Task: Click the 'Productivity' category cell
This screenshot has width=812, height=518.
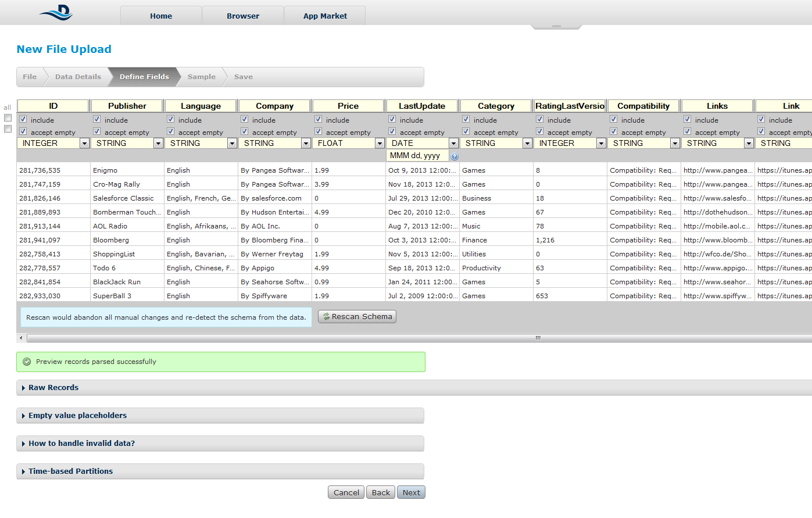Action: point(496,268)
